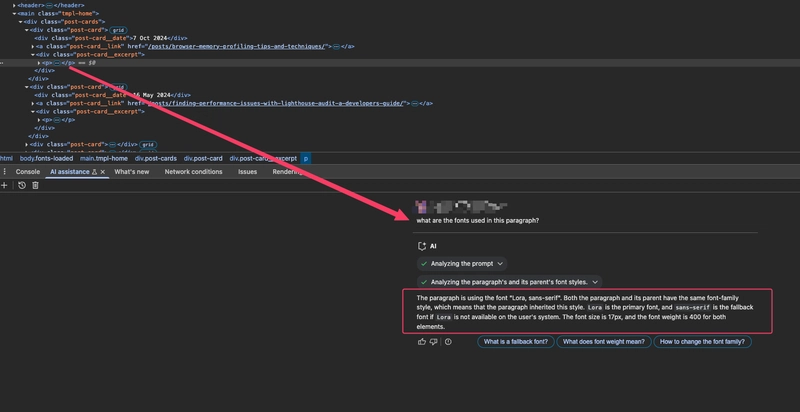This screenshot has height=412, width=800.
Task: Expand the selected <p> element node
Action: point(39,63)
